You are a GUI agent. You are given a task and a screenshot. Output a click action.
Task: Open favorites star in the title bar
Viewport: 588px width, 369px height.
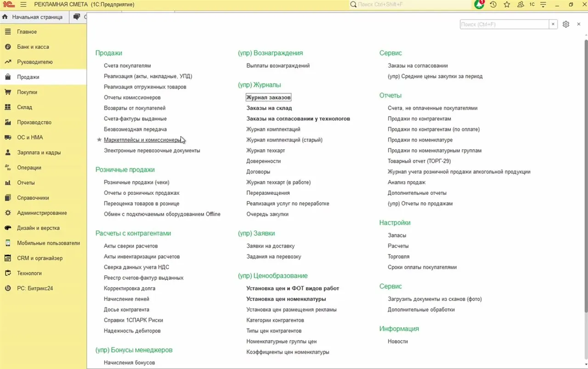pyautogui.click(x=507, y=4)
